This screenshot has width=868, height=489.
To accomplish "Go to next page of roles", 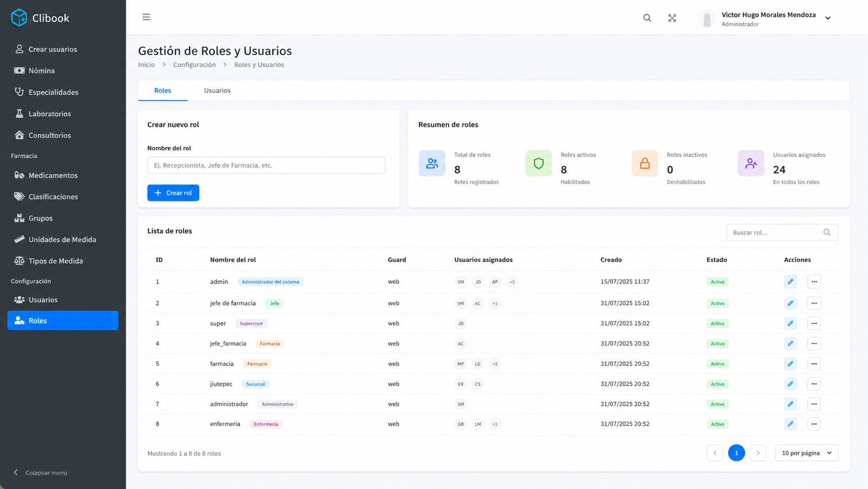I will pos(758,453).
